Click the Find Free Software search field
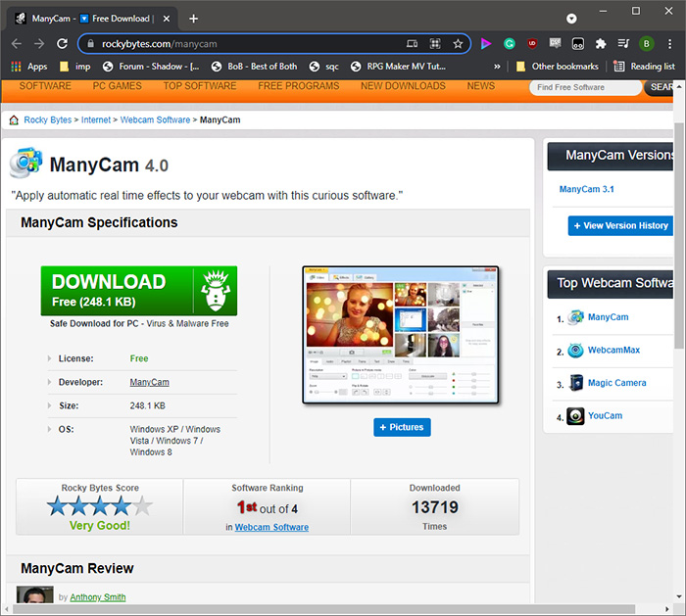Viewport: 686px width, 616px height. (585, 87)
